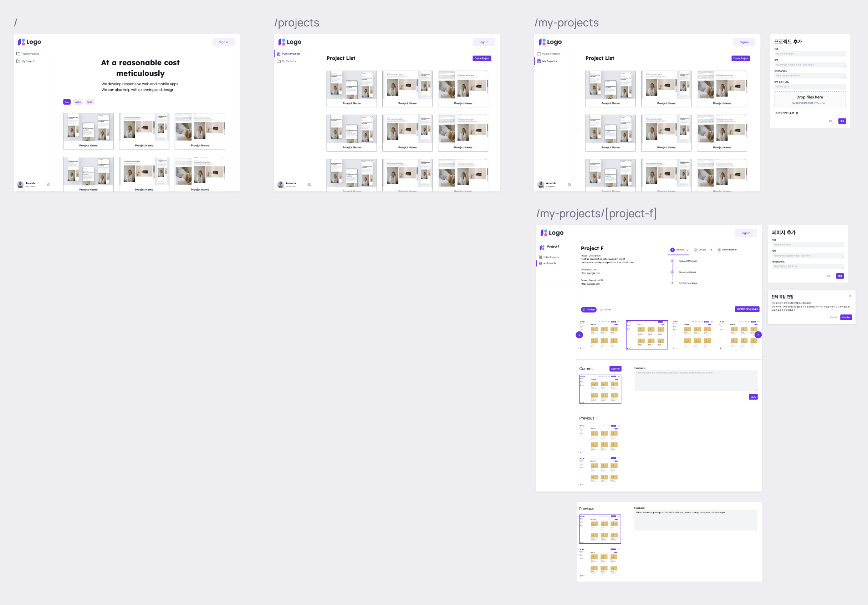Select My Projects in the /projects sidebar
Image resolution: width=868 pixels, height=605 pixels.
(x=286, y=61)
